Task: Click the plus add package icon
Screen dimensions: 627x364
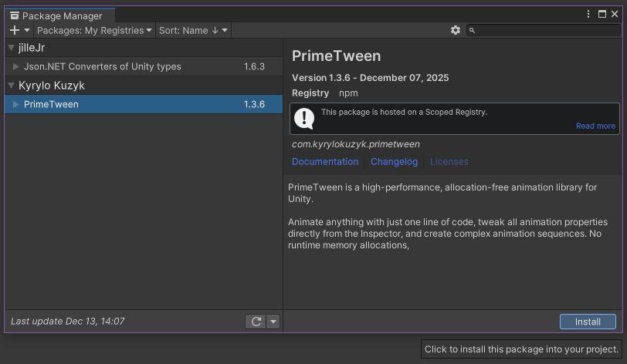Action: coord(15,30)
